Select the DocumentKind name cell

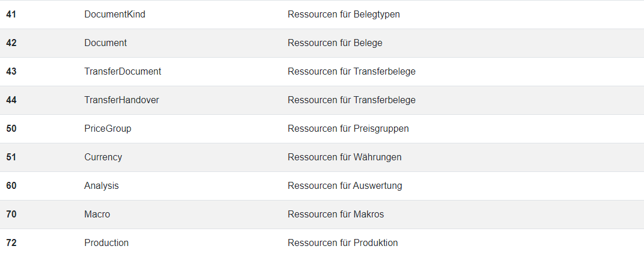(115, 15)
